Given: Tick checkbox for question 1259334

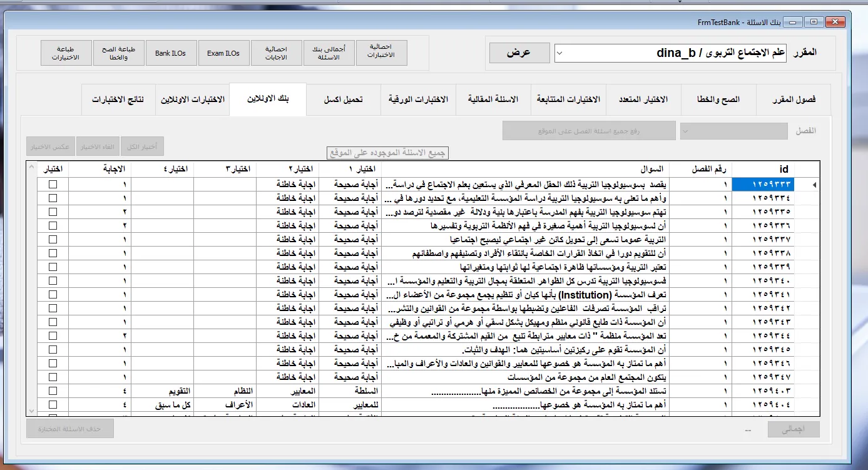Looking at the screenshot, I should tap(53, 198).
